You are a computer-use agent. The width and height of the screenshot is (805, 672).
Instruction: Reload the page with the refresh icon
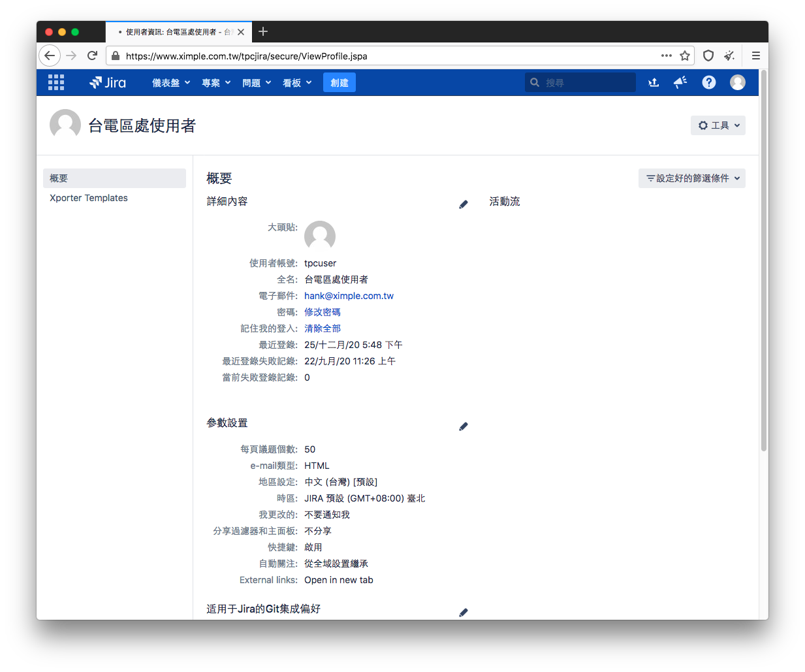pyautogui.click(x=92, y=56)
